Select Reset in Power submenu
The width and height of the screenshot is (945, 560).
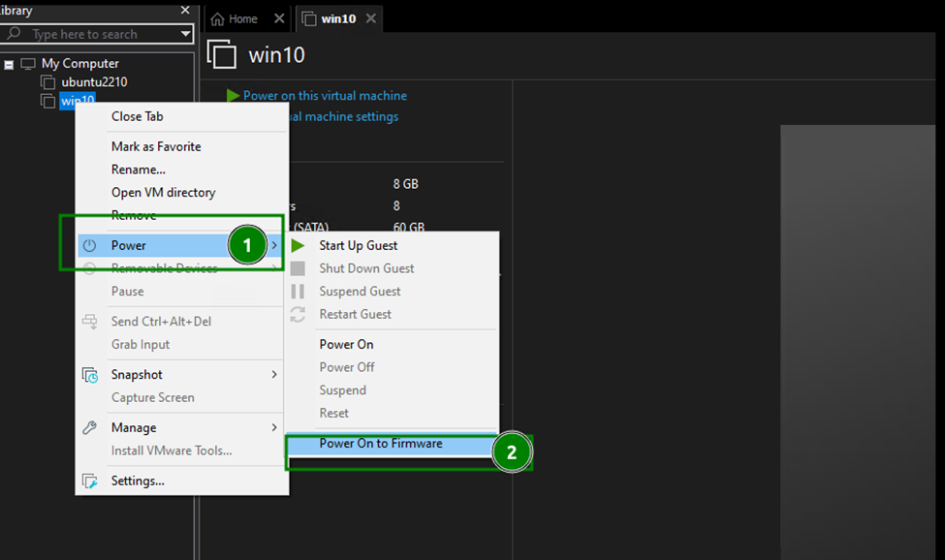[x=333, y=413]
